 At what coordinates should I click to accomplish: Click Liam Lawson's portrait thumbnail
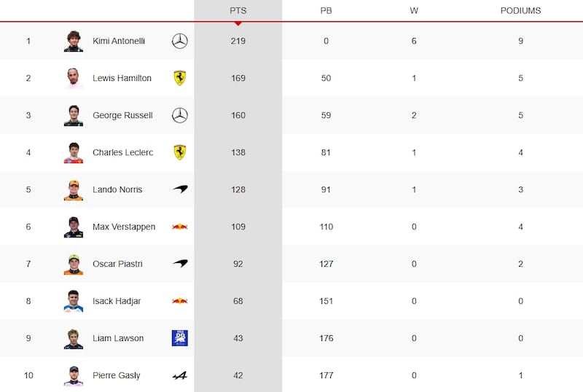(x=74, y=338)
